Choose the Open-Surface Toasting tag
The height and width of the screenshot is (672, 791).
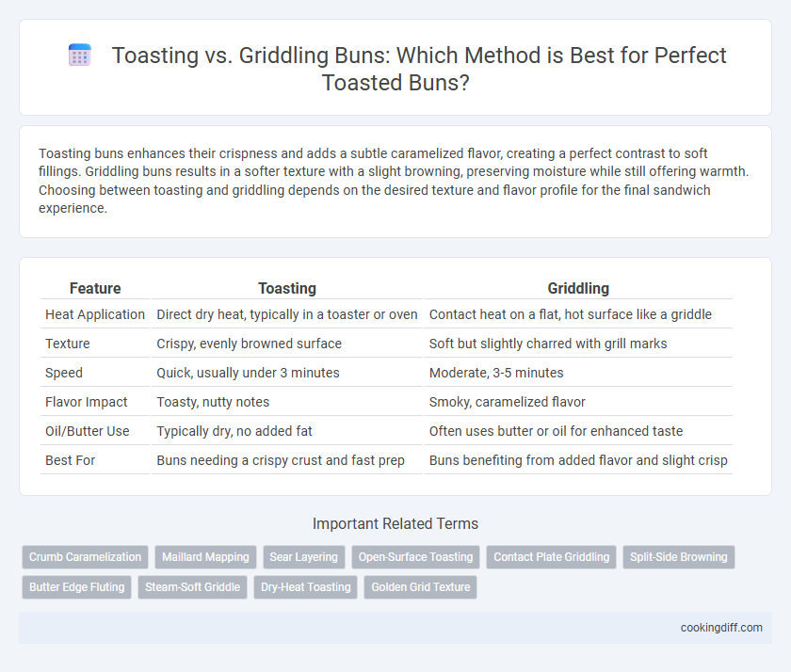(x=415, y=557)
